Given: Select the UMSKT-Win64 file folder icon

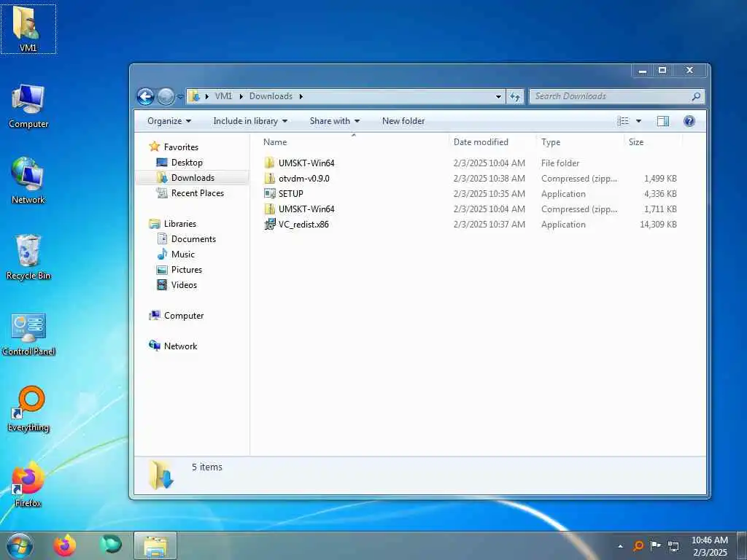Looking at the screenshot, I should pyautogui.click(x=270, y=163).
